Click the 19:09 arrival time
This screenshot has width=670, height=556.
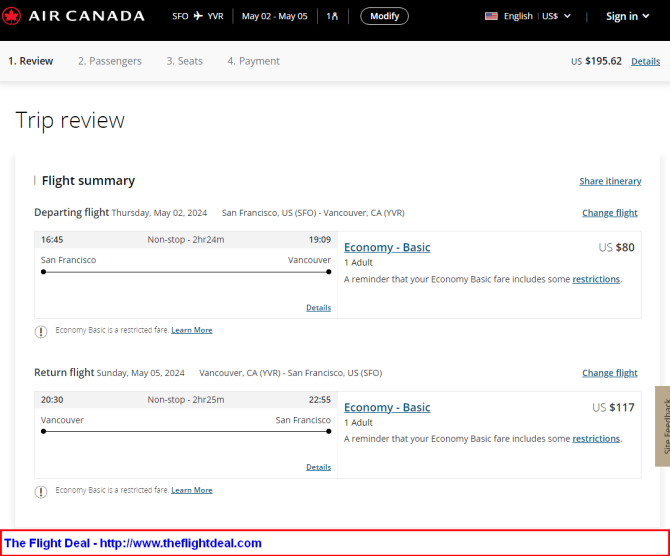[x=320, y=240]
